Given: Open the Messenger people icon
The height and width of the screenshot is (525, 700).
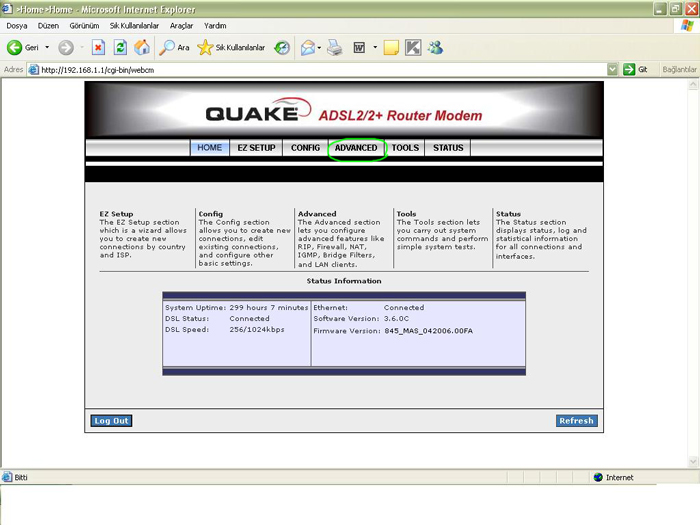Looking at the screenshot, I should 435,47.
